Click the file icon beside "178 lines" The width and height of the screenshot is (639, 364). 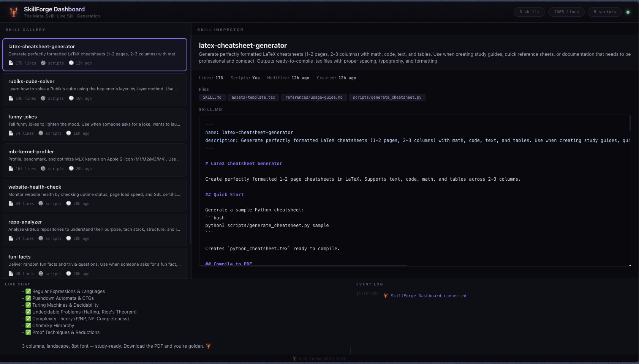click(x=11, y=63)
